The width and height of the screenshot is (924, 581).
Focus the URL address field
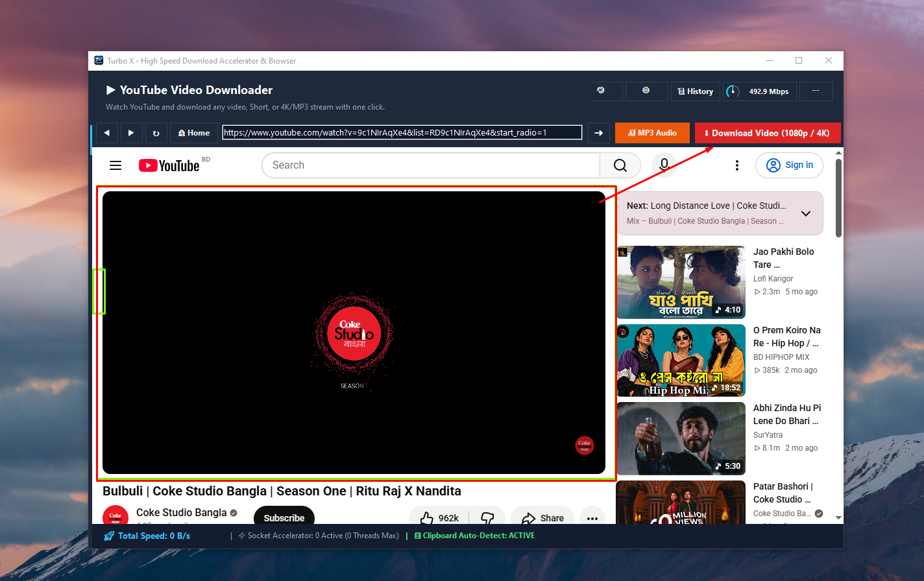[402, 133]
